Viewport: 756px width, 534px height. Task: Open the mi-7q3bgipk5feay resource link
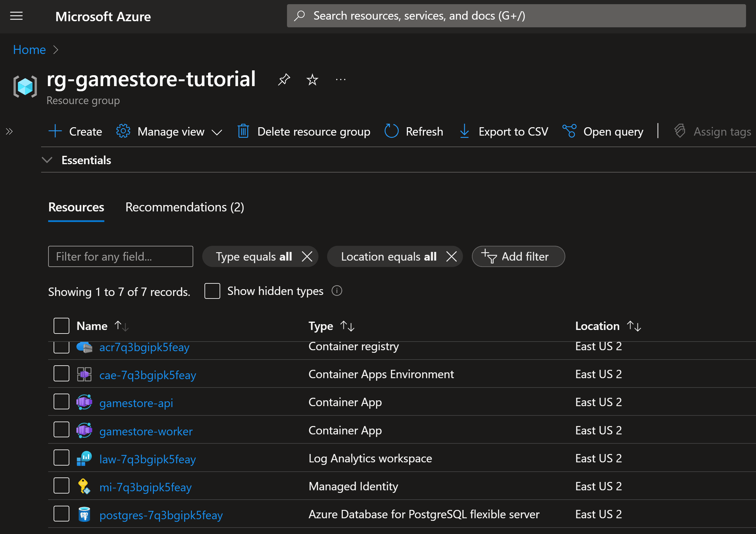click(x=145, y=487)
